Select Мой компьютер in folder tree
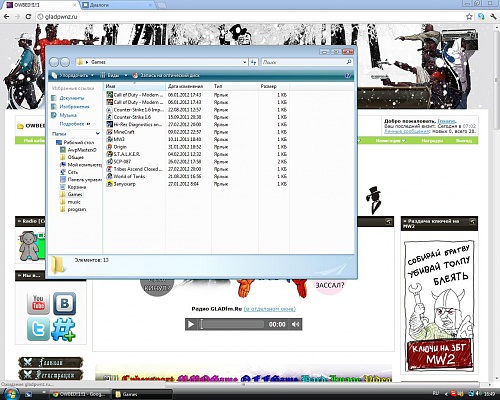500x400 pixels. pos(81,165)
